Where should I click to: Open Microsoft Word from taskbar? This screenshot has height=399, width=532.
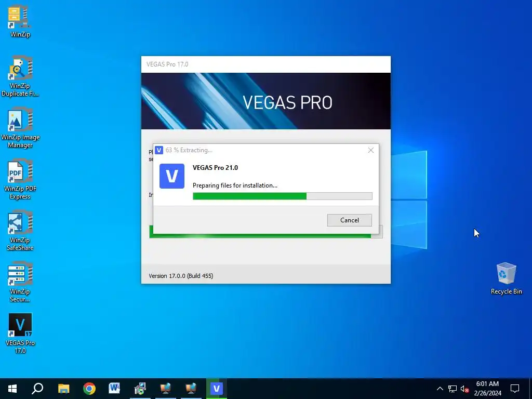(114, 389)
